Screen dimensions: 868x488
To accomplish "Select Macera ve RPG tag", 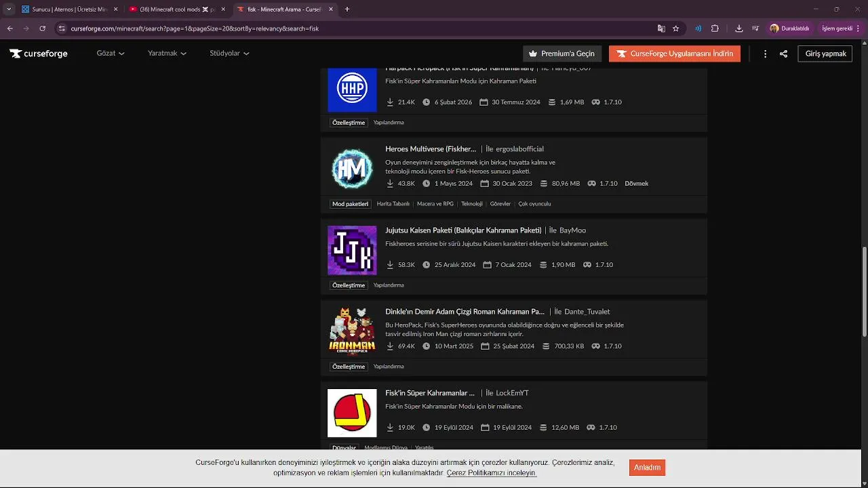I will 435,204.
